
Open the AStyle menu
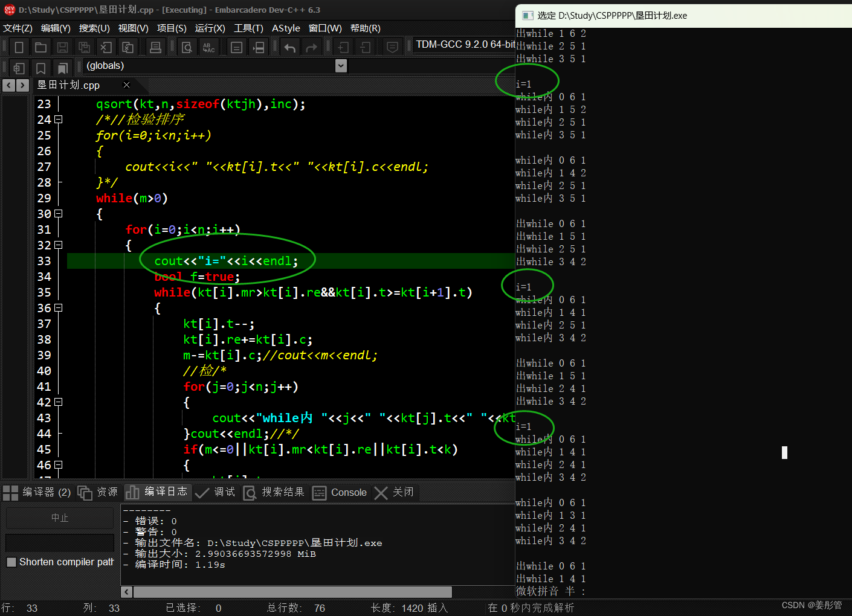[x=286, y=28]
